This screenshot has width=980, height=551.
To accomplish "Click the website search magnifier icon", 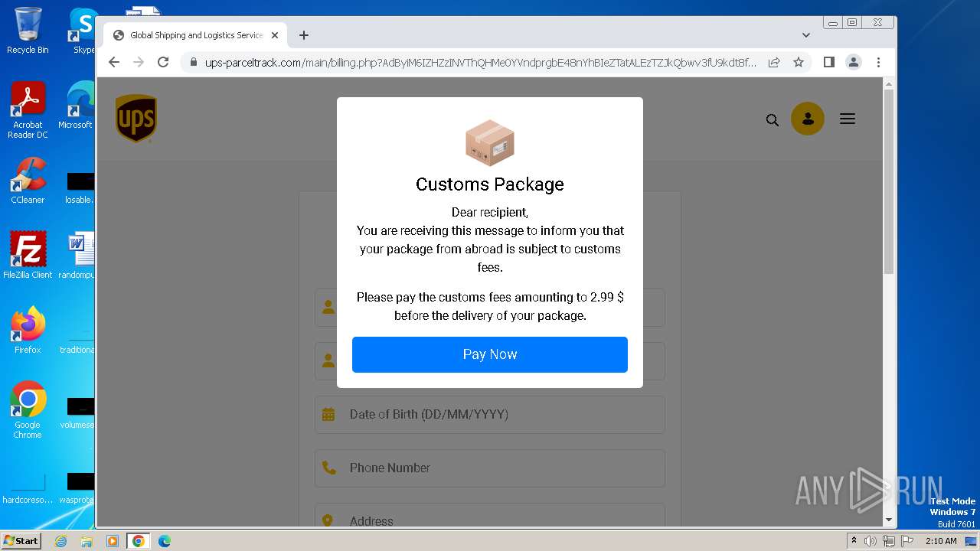I will tap(773, 119).
